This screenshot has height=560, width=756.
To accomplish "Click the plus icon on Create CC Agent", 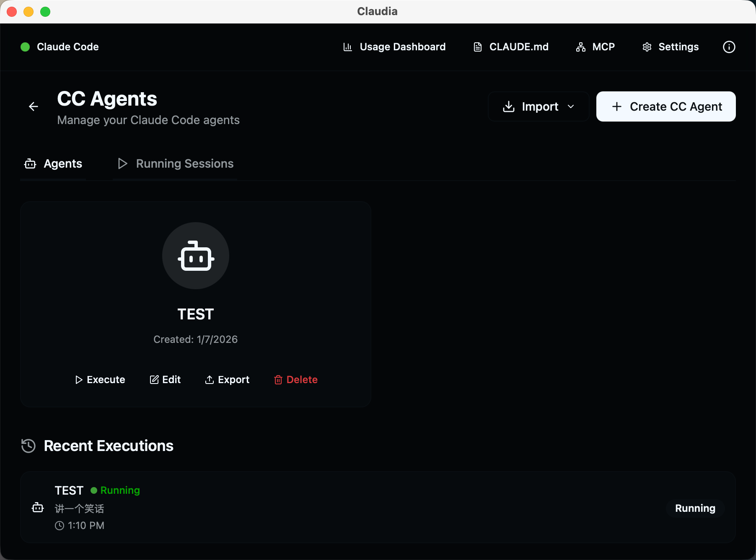I will (x=617, y=106).
